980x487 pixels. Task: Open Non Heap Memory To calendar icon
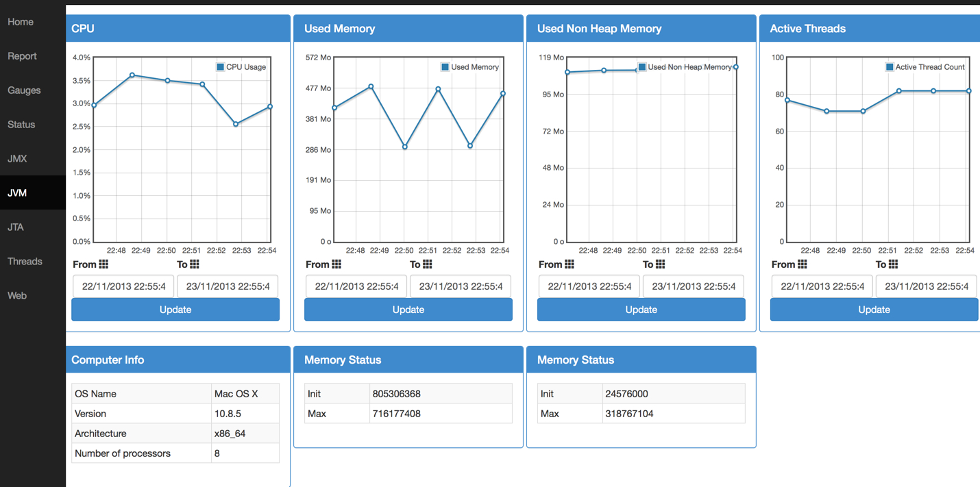pyautogui.click(x=661, y=264)
